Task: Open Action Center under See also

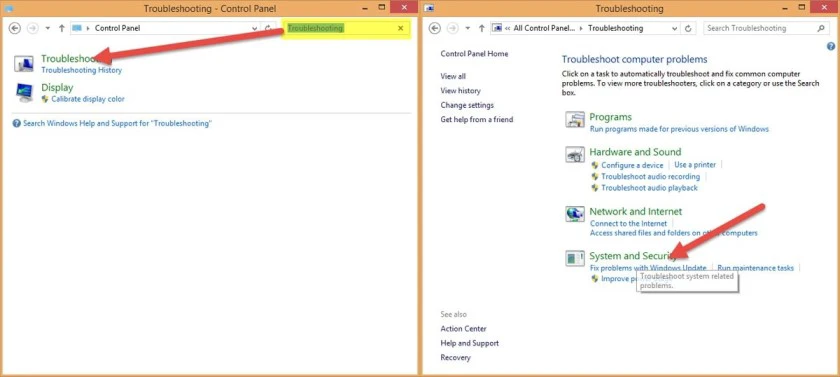Action: [x=463, y=329]
